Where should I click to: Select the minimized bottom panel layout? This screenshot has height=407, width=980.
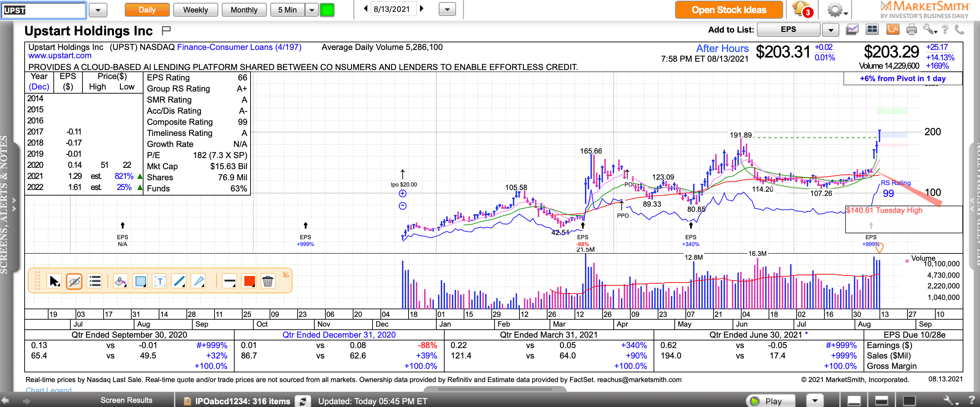854,400
